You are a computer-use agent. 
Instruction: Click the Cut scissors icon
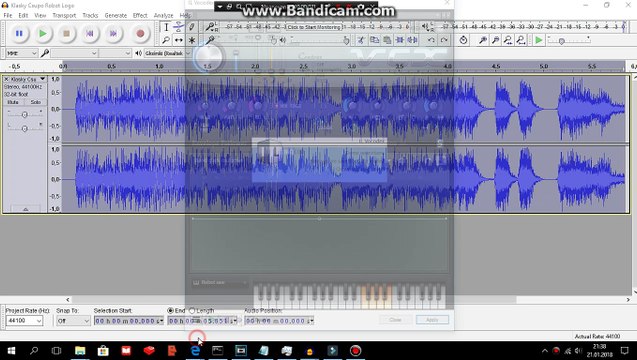click(361, 40)
